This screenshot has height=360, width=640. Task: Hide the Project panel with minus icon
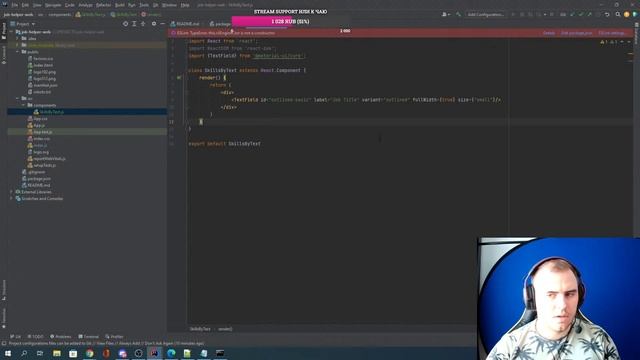tap(162, 24)
